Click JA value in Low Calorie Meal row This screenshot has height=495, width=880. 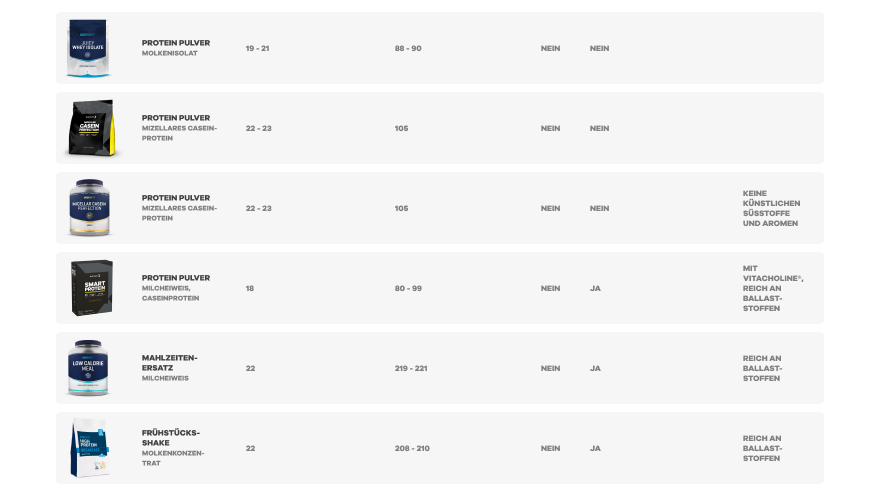click(x=595, y=368)
